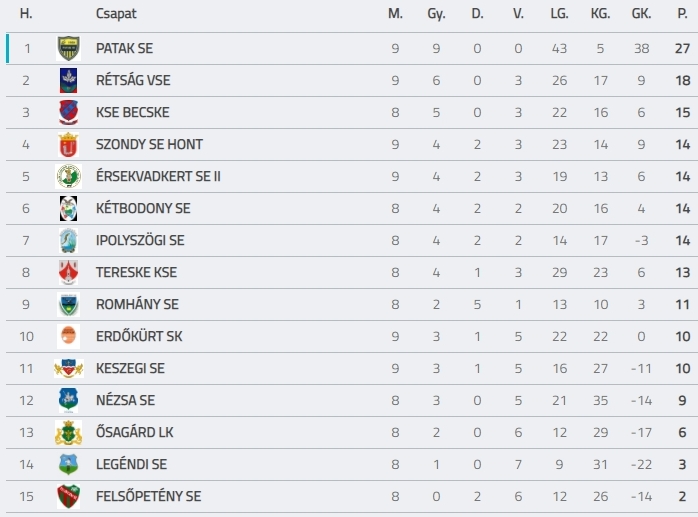Open the ROMHÁNY SE team page
Screen dimensions: 698x517
tap(137, 305)
